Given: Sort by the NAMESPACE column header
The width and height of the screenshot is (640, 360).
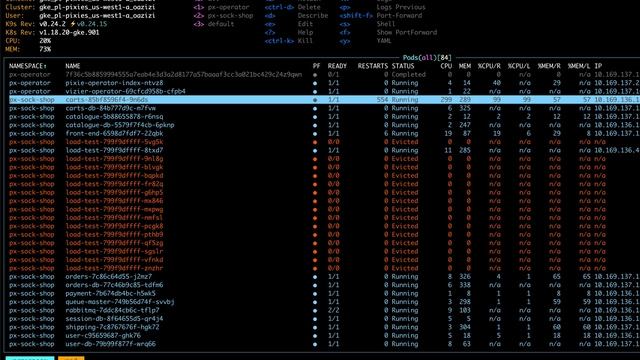Looking at the screenshot, I should pos(27,66).
